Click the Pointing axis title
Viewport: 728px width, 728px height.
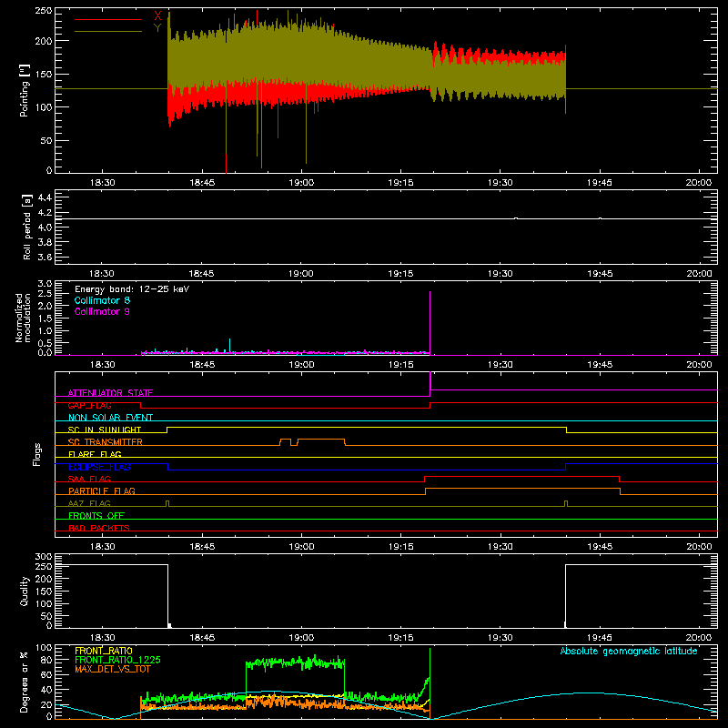click(x=25, y=90)
